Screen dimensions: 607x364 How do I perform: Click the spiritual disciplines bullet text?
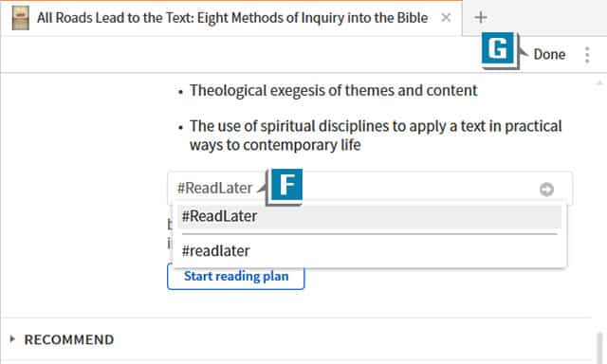tap(376, 136)
